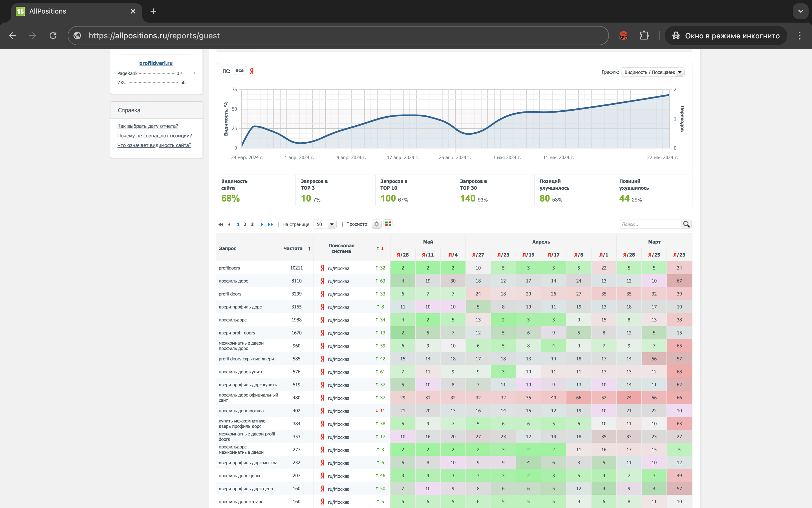Select the Я/11 date column
This screenshot has width=812, height=508.
point(428,255)
